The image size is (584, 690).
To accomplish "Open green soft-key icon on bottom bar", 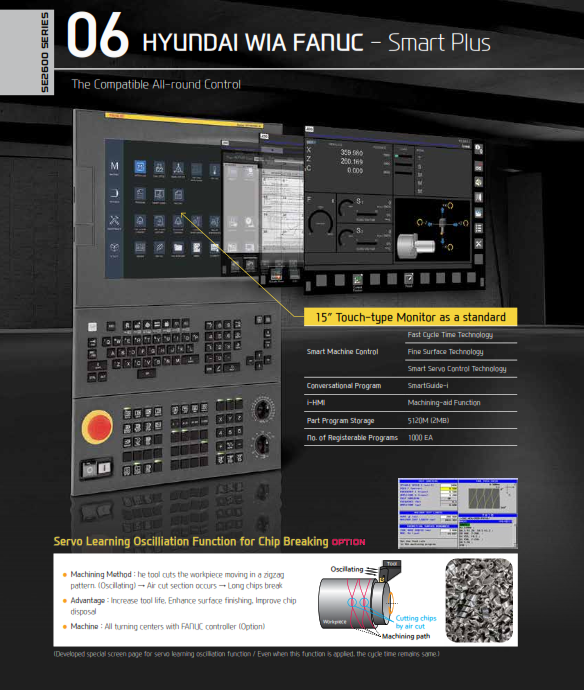I will (x=358, y=280).
